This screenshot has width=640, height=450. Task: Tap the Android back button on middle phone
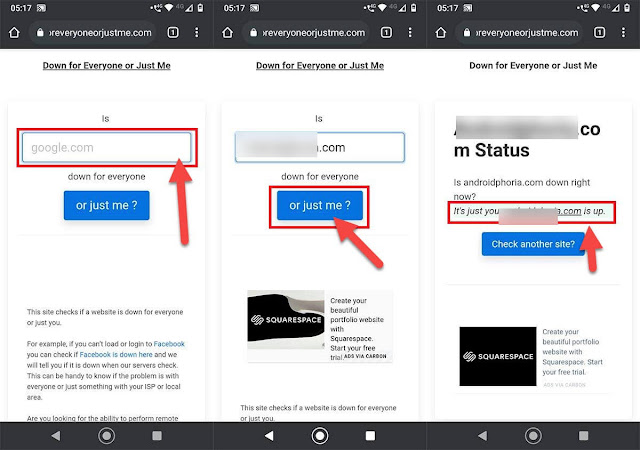tap(269, 436)
